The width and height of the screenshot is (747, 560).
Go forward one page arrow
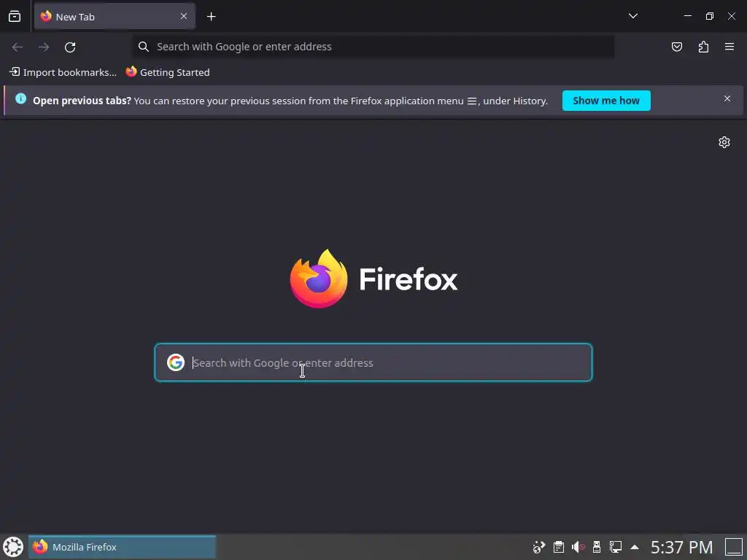(x=44, y=47)
